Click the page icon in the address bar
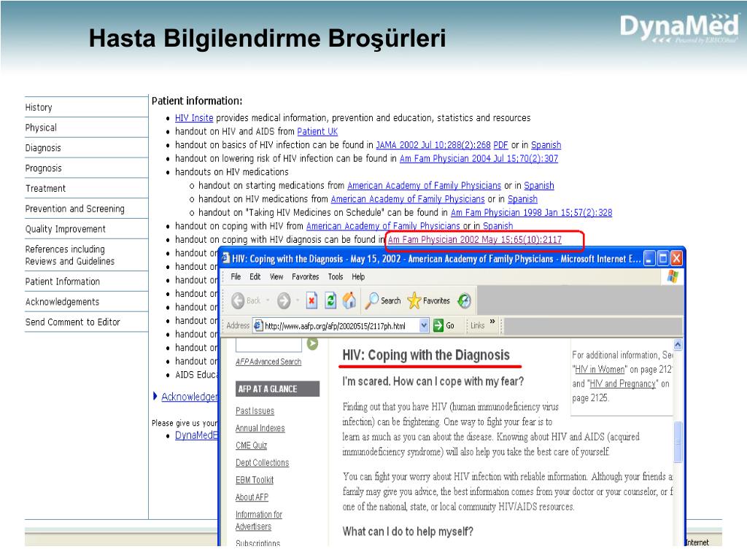The height and width of the screenshot is (560, 747). point(258,326)
